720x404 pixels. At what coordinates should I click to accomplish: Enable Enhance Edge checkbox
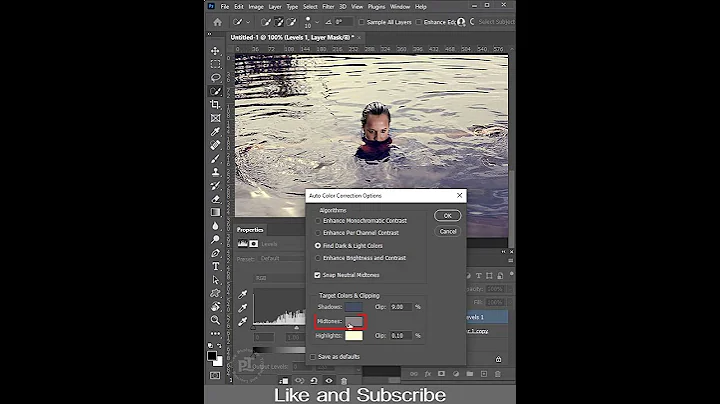coord(418,22)
